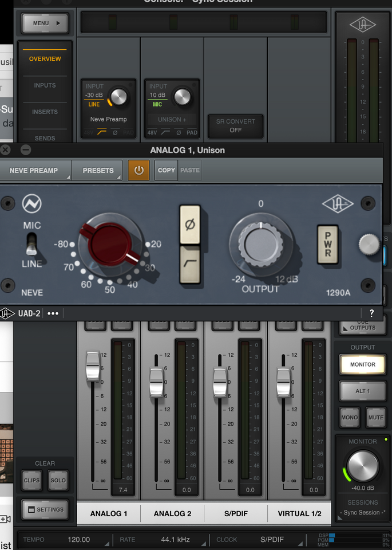The height and width of the screenshot is (550, 392).
Task: MUTE the monitor output
Action: 376,418
